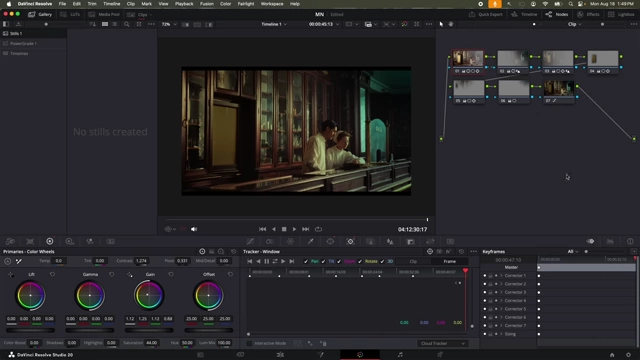Open the Color Match palette

pos(30,241)
